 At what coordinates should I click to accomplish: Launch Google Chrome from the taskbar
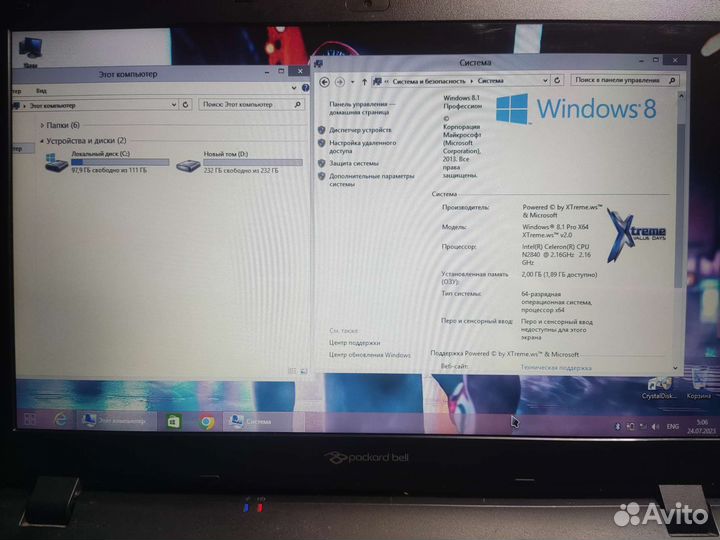coord(207,422)
